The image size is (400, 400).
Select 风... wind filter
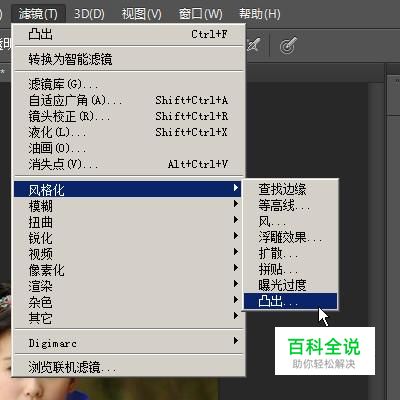click(291, 221)
